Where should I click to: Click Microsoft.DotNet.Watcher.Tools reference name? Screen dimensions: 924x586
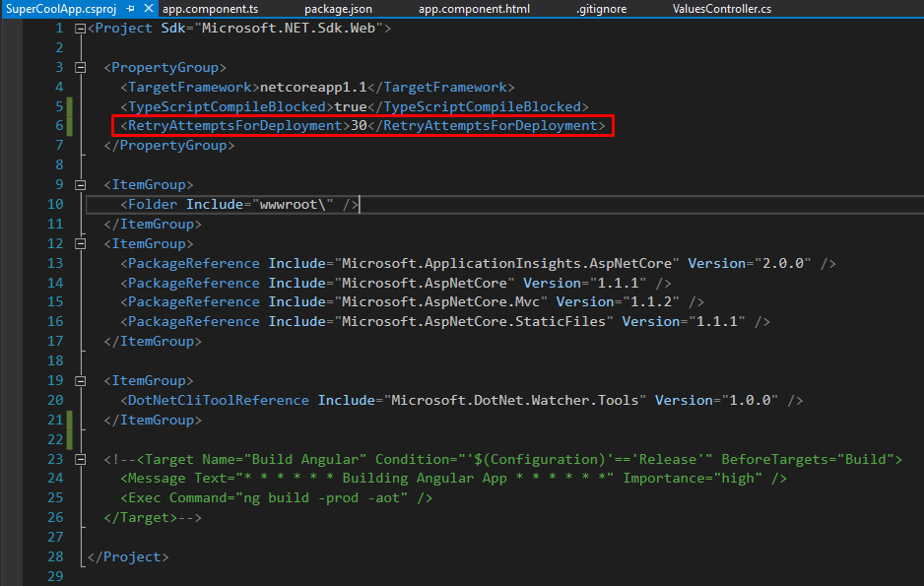pyautogui.click(x=515, y=401)
